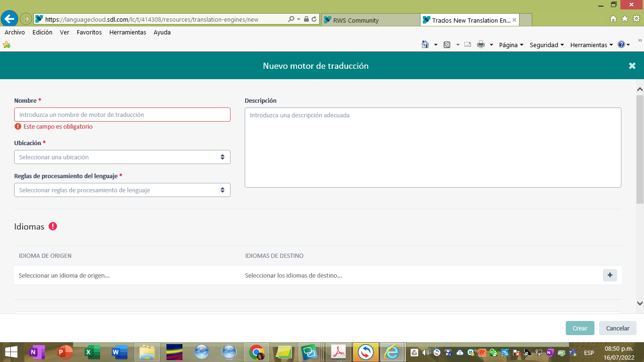
Task: Click the gear settings icon in browser
Action: (x=636, y=19)
